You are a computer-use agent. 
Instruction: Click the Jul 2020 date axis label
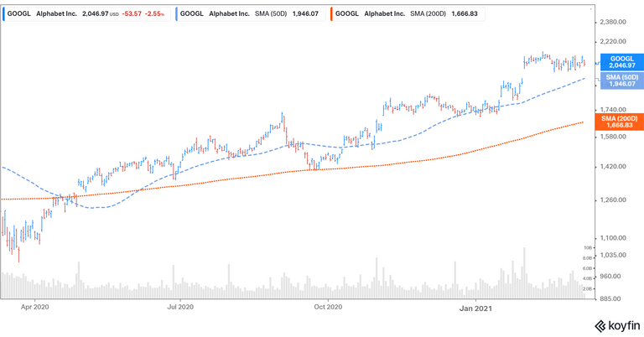click(x=180, y=308)
